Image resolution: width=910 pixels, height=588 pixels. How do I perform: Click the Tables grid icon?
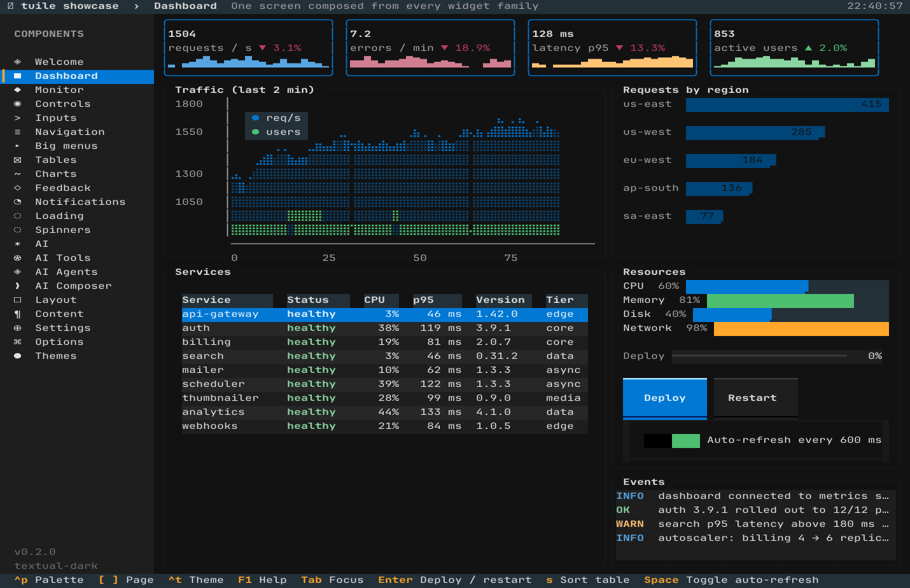click(18, 160)
